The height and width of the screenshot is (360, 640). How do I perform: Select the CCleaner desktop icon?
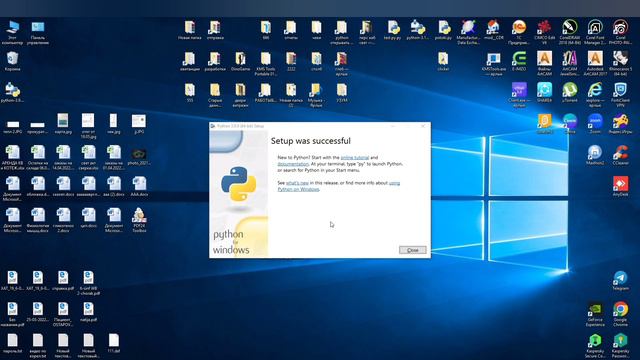coord(620,155)
